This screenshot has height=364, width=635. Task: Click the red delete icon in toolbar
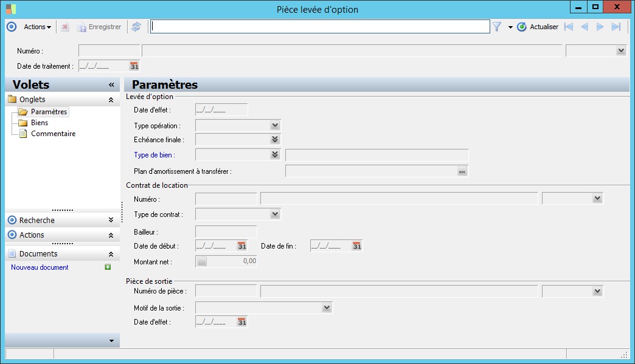(65, 27)
